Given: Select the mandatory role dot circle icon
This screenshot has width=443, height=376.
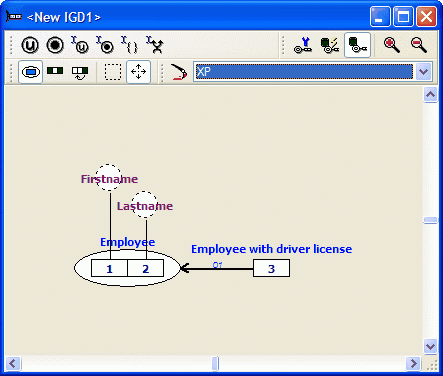Looking at the screenshot, I should pos(55,45).
